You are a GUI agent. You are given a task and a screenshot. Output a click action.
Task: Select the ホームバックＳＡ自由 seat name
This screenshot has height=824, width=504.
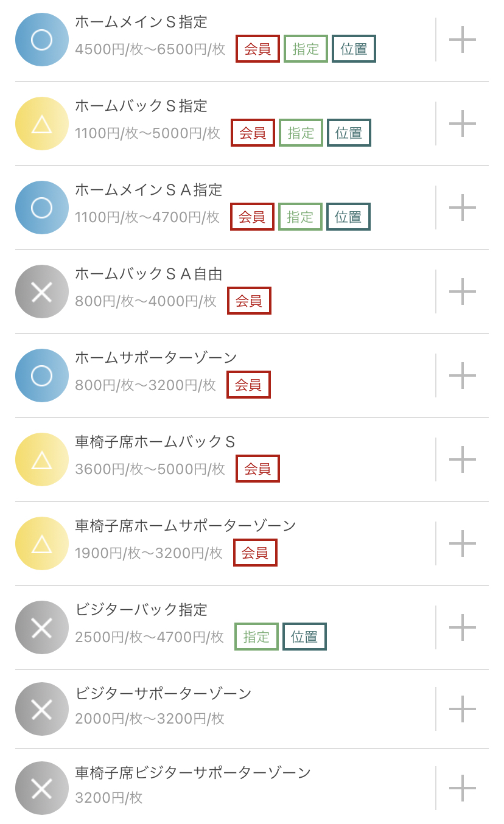pyautogui.click(x=149, y=274)
